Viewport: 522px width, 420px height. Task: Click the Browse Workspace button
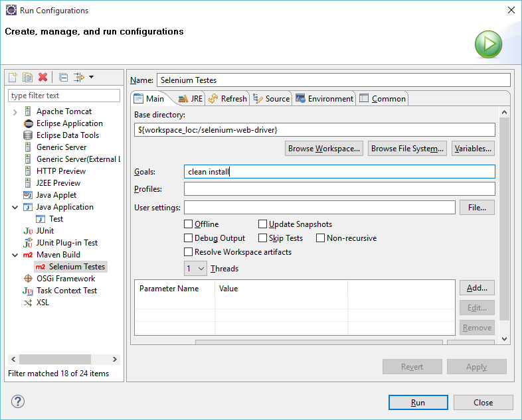[x=324, y=149]
